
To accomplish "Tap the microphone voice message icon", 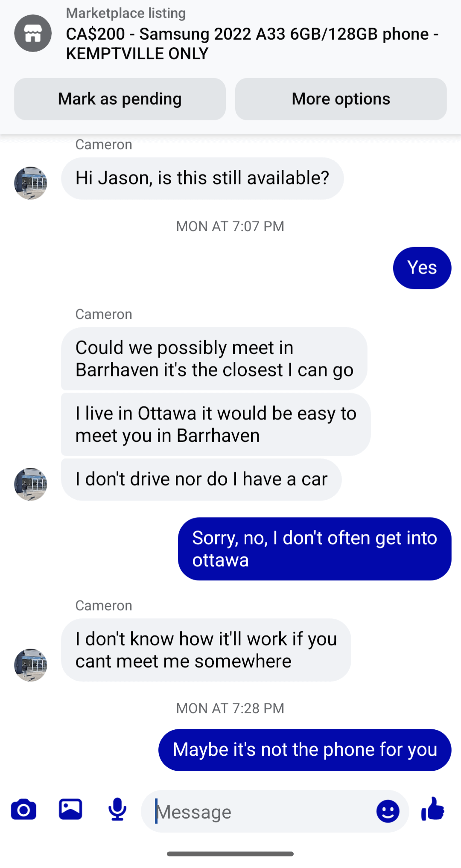I will [117, 810].
